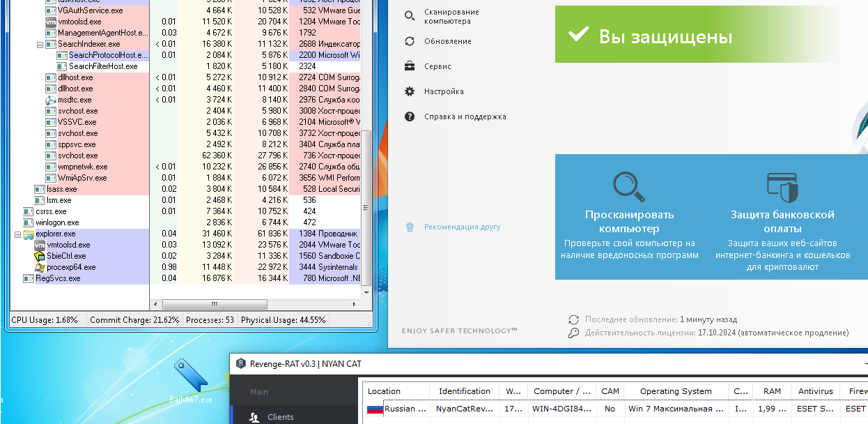Click the CAM column header in Revenge-RAT
The image size is (868, 424).
pos(610,391)
